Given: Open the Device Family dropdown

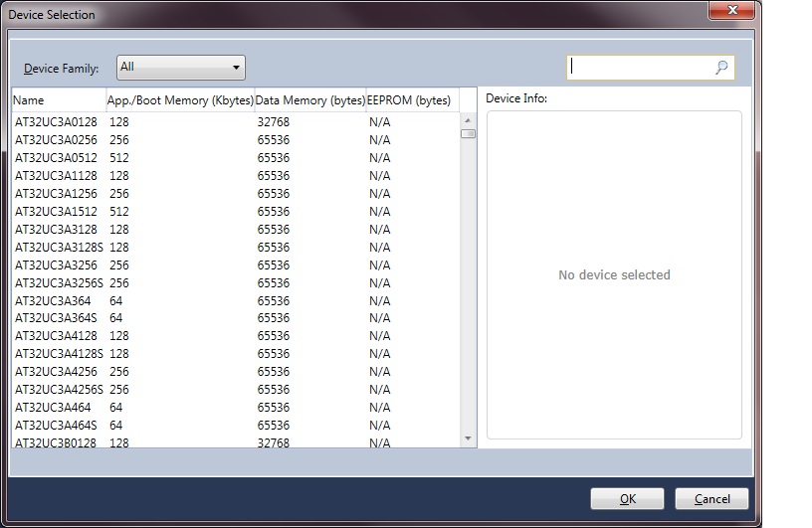Looking at the screenshot, I should coord(181,68).
